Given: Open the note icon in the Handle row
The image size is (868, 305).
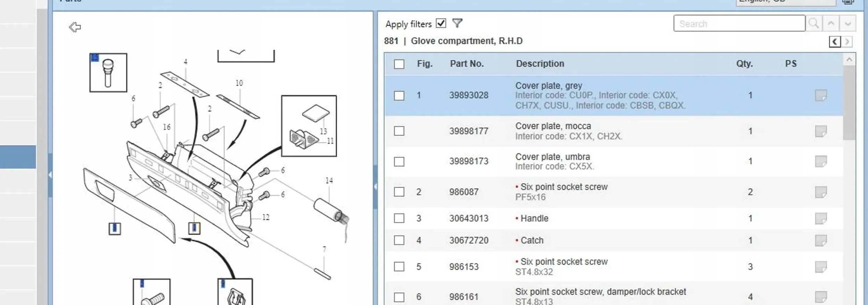Looking at the screenshot, I should pos(821,219).
